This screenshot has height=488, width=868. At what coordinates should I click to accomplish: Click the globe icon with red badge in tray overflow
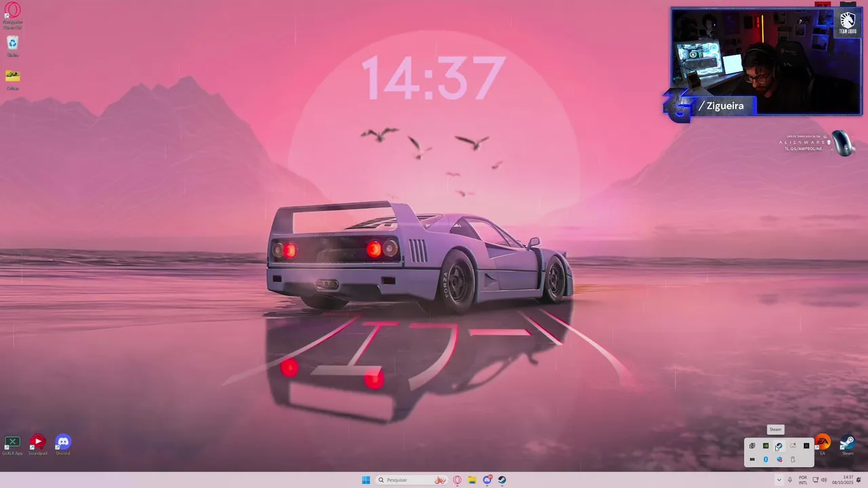pyautogui.click(x=779, y=460)
